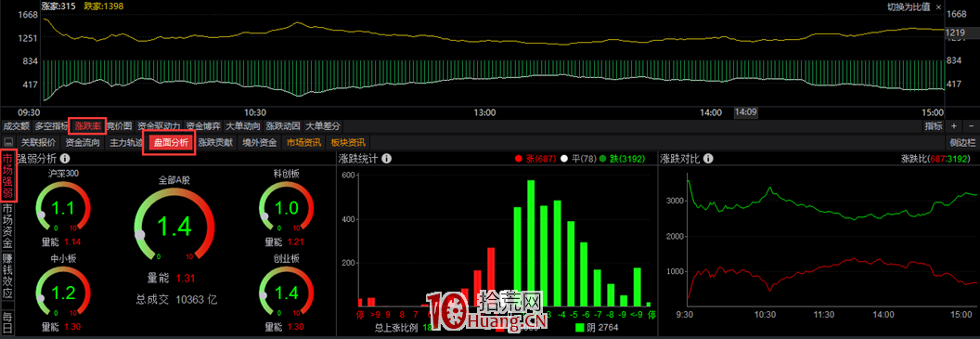Click the info icon beside 涨跌统计
980x339 pixels.
(x=387, y=158)
